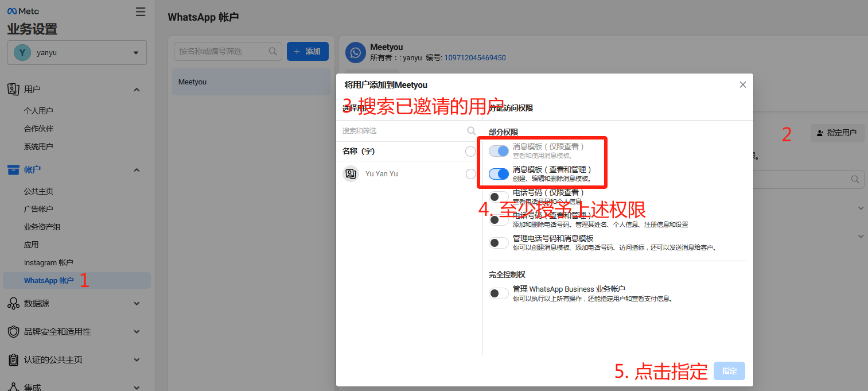Open WhatsApp 帐户 in the sidebar
868x391 pixels.
(77, 280)
